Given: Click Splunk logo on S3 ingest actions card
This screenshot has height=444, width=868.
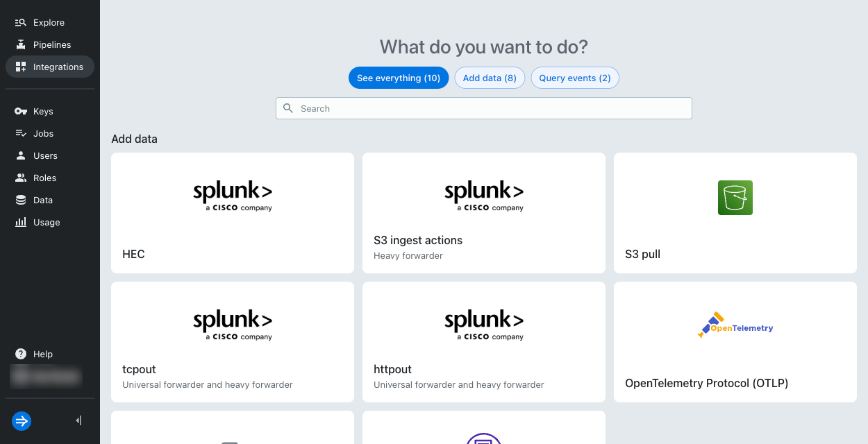Looking at the screenshot, I should (x=484, y=196).
